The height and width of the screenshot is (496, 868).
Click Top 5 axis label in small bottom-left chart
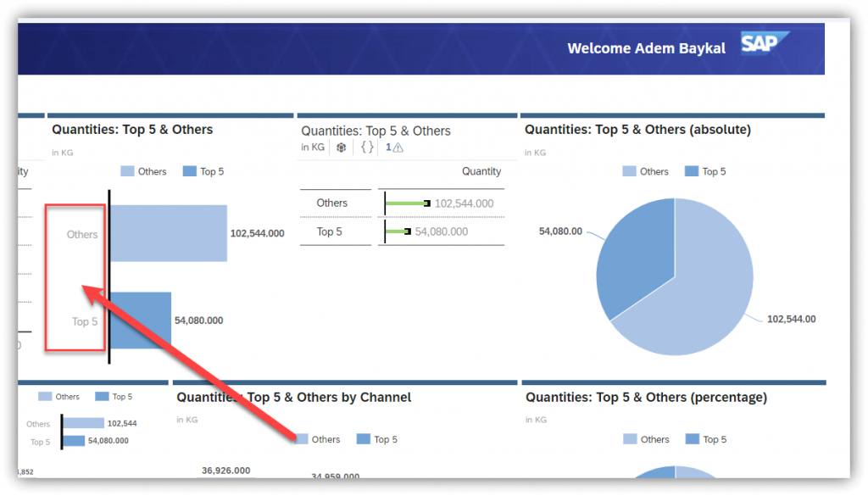coord(41,442)
